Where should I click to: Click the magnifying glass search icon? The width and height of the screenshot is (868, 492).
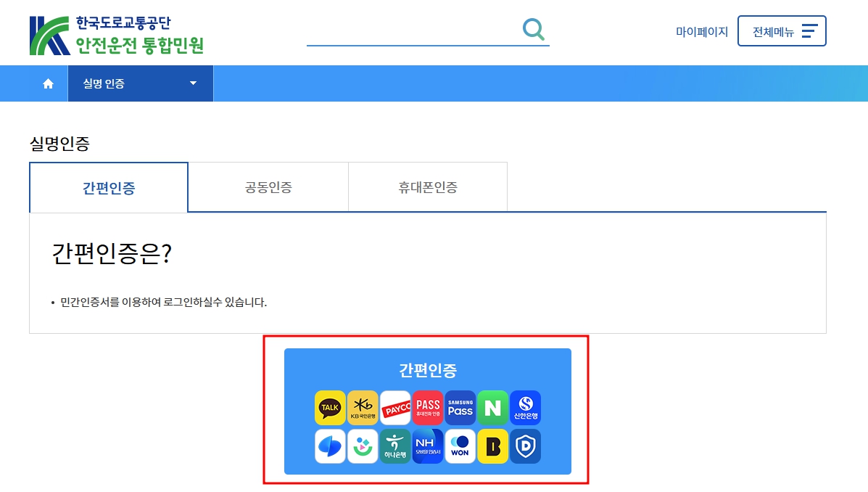(534, 29)
